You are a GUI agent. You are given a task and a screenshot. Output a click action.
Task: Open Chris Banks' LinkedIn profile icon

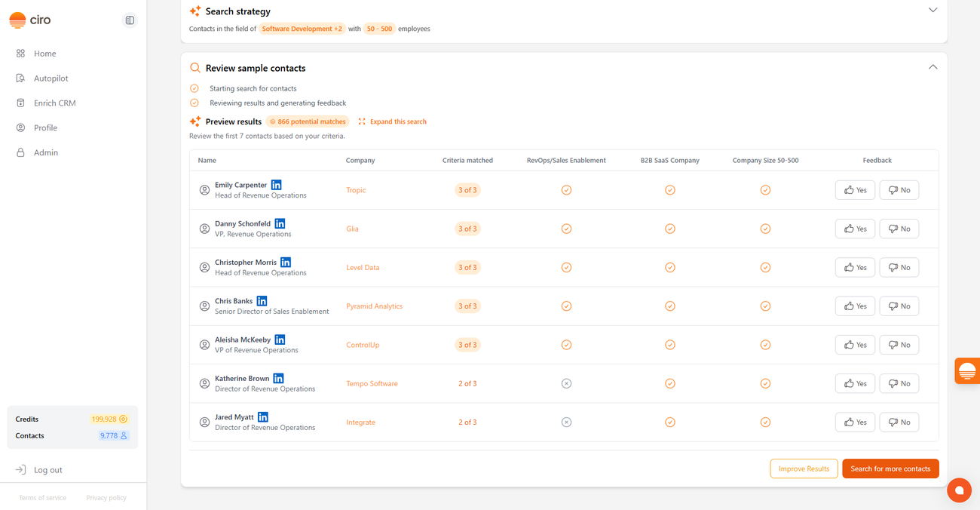point(262,301)
